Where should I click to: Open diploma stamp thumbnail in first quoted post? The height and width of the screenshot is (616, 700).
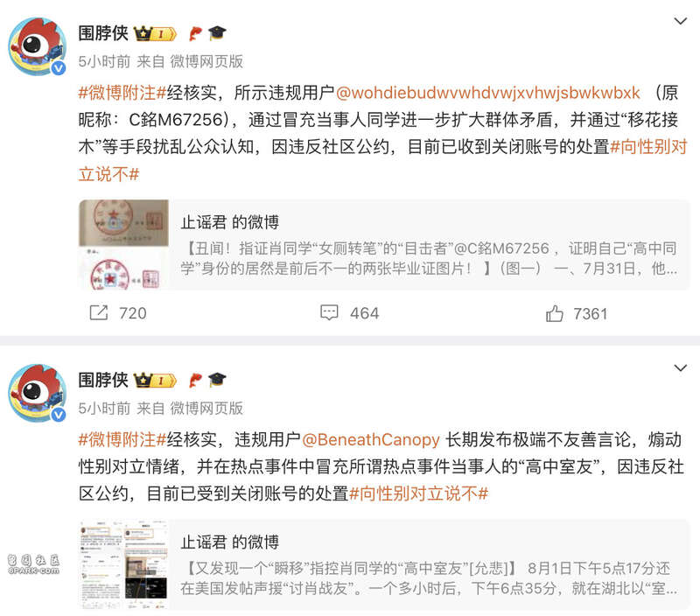coord(123,245)
